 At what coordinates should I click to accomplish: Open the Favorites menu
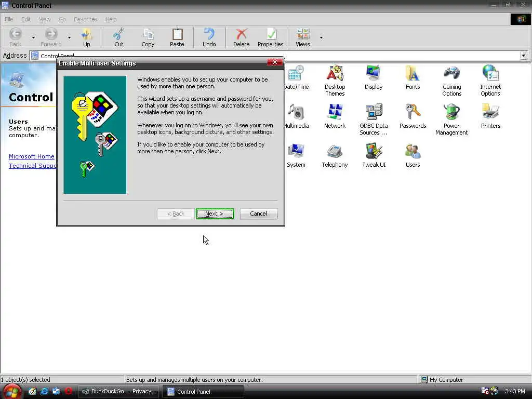coord(86,19)
